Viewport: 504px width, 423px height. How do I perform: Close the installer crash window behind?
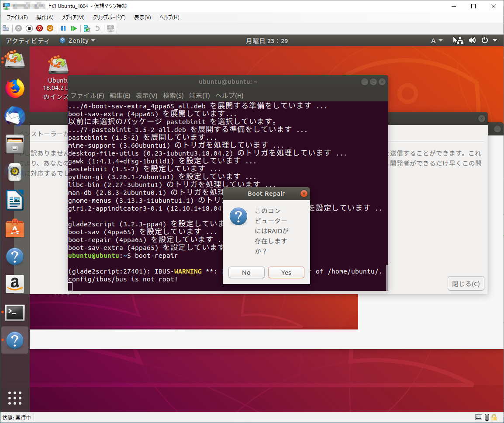click(x=481, y=118)
